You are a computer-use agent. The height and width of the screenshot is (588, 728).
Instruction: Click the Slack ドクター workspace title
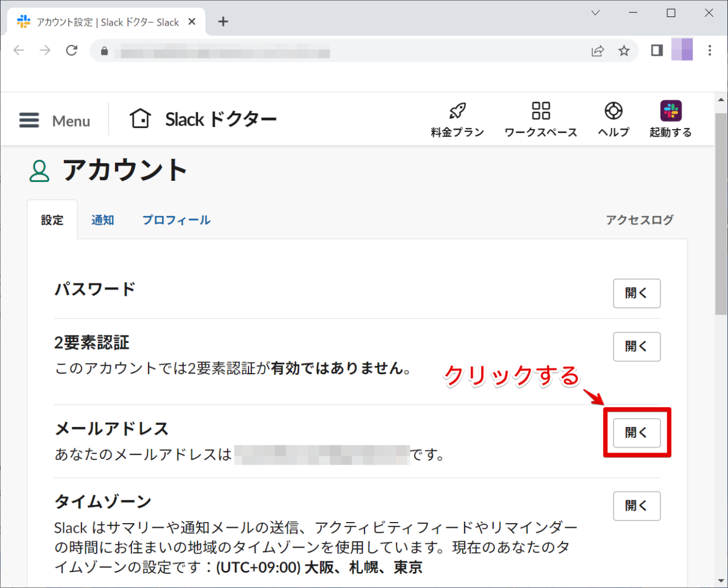[x=221, y=119]
